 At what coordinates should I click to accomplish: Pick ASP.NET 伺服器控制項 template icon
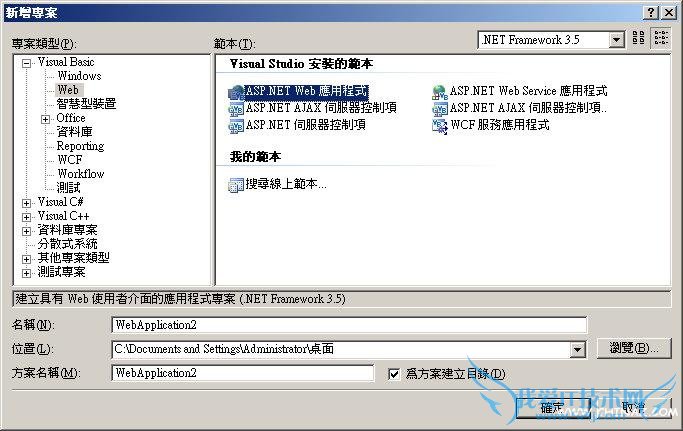(x=236, y=126)
